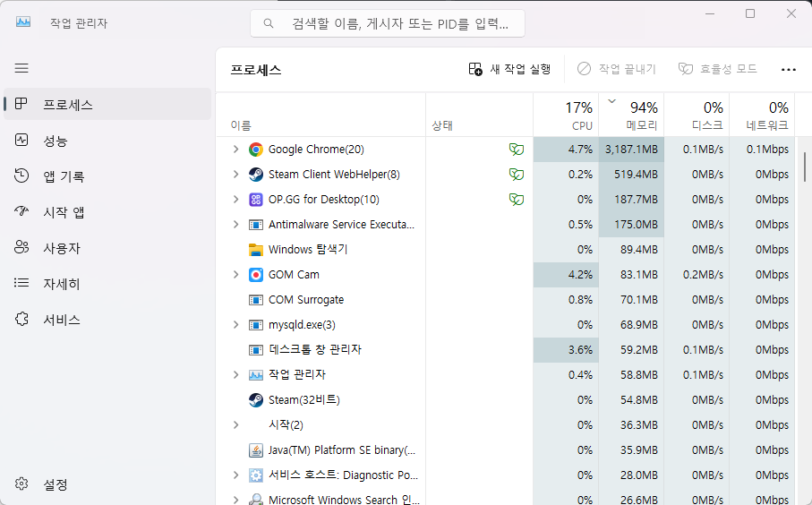Expand OP.GG for Desktop(10) group
The height and width of the screenshot is (505, 812).
click(235, 200)
